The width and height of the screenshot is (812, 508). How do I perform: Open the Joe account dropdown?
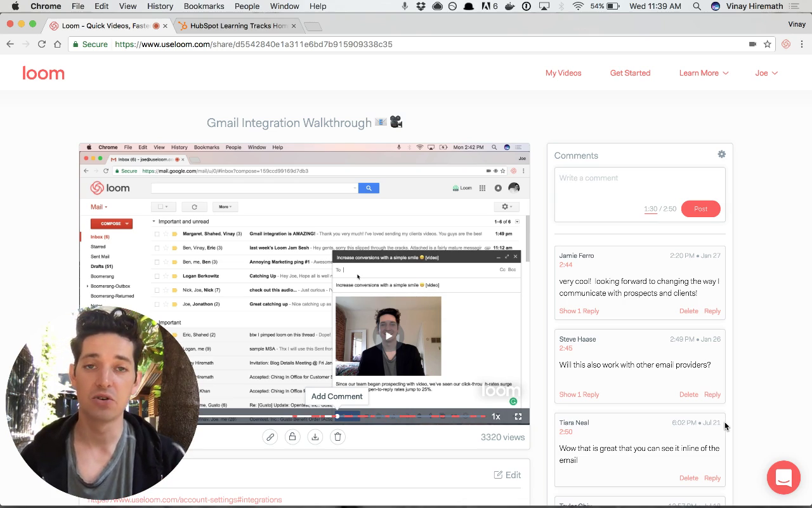pyautogui.click(x=766, y=73)
